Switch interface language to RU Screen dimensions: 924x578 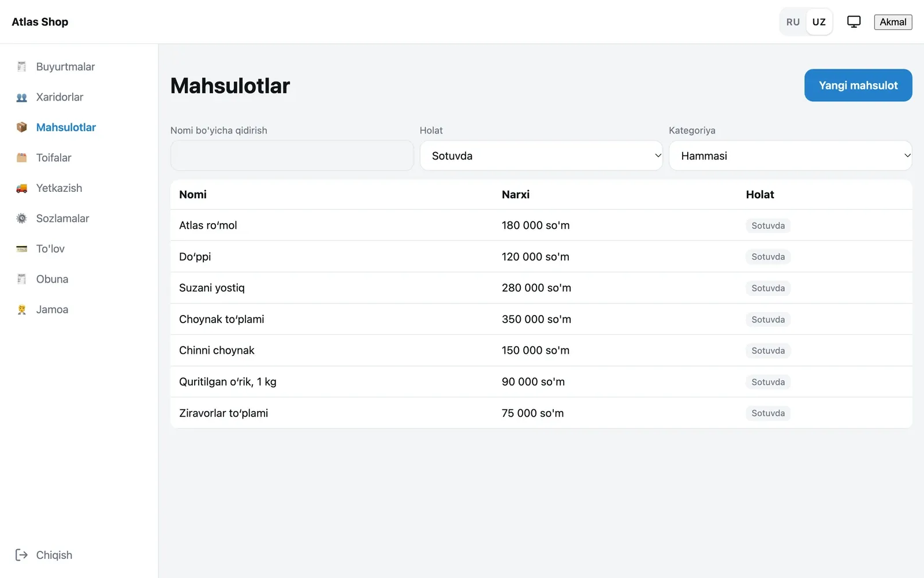click(793, 22)
